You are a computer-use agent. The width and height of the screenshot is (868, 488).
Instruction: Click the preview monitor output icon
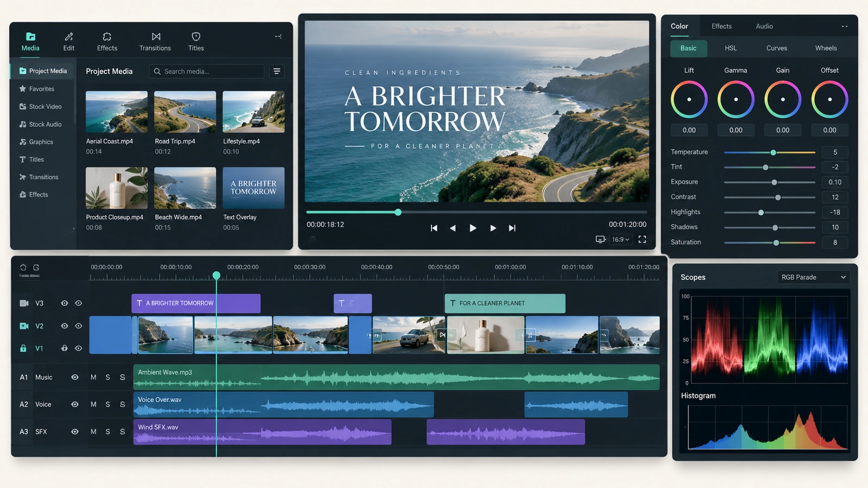[601, 239]
